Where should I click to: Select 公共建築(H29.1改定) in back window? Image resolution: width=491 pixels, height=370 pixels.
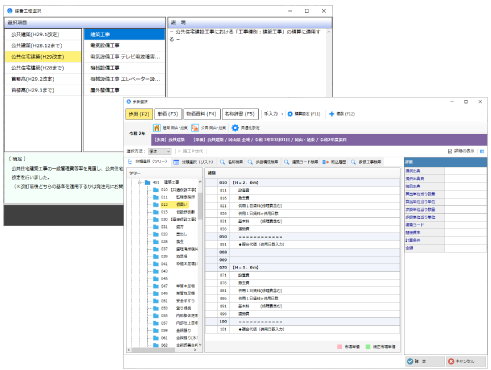[x=43, y=35]
